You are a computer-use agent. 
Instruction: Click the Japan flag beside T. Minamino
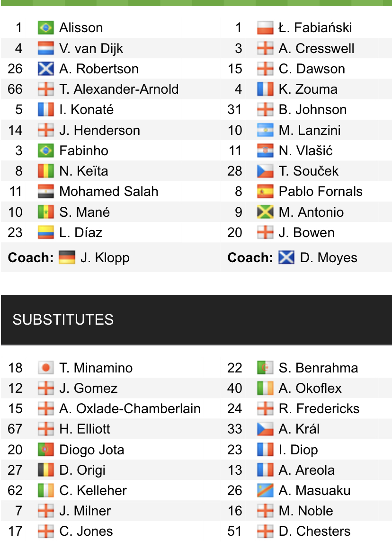point(46,368)
